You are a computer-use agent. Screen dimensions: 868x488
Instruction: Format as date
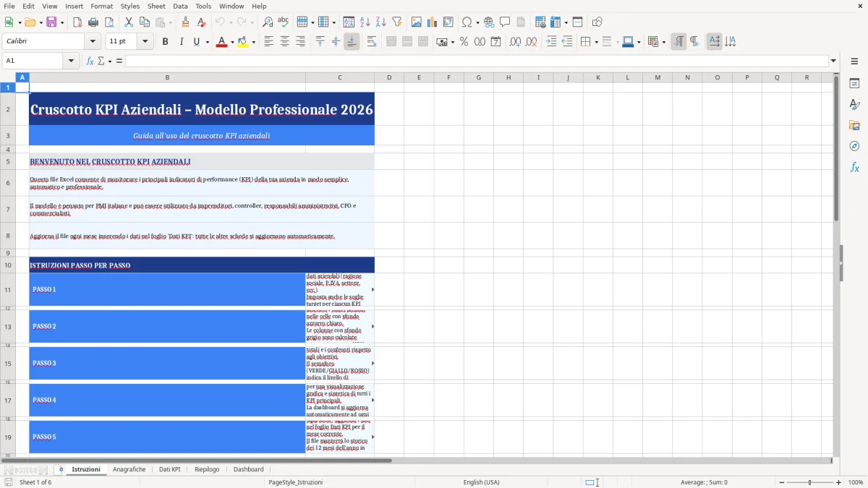495,42
